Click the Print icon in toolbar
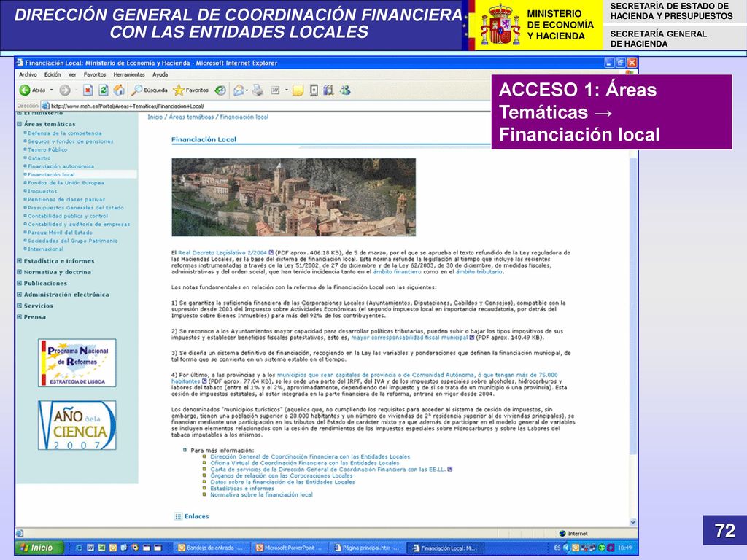This screenshot has height=560, width=747. [258, 90]
